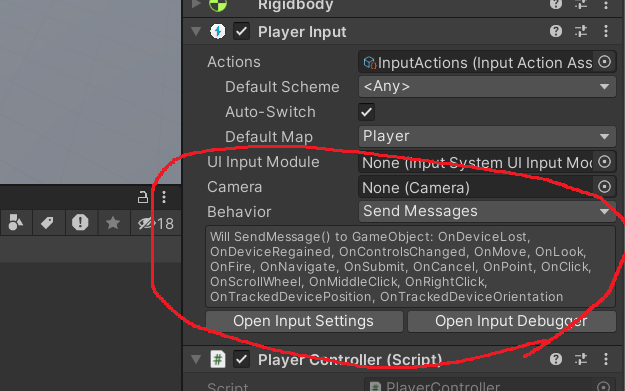Click the Behavior label

239,212
